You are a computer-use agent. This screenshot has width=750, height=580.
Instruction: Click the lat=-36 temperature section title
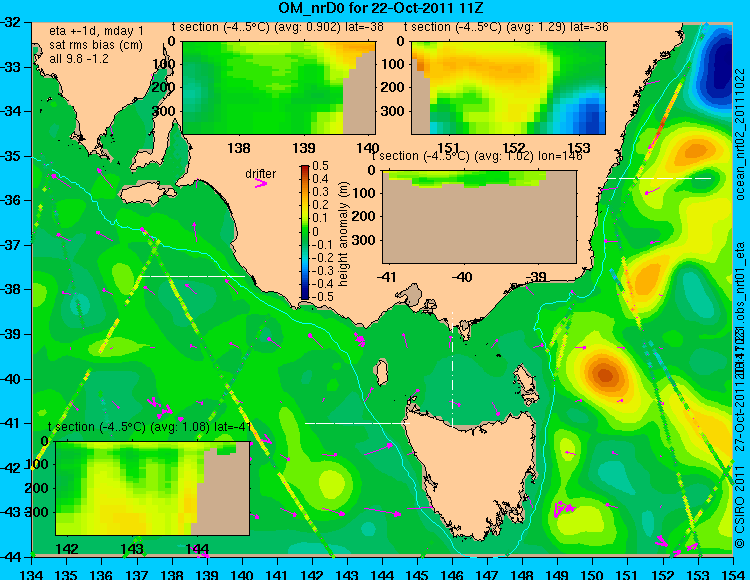[x=506, y=27]
